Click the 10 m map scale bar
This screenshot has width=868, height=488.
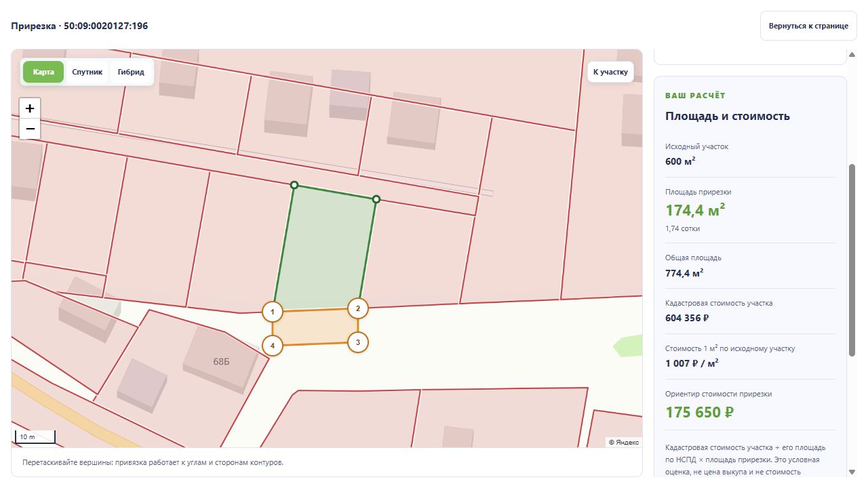(35, 437)
